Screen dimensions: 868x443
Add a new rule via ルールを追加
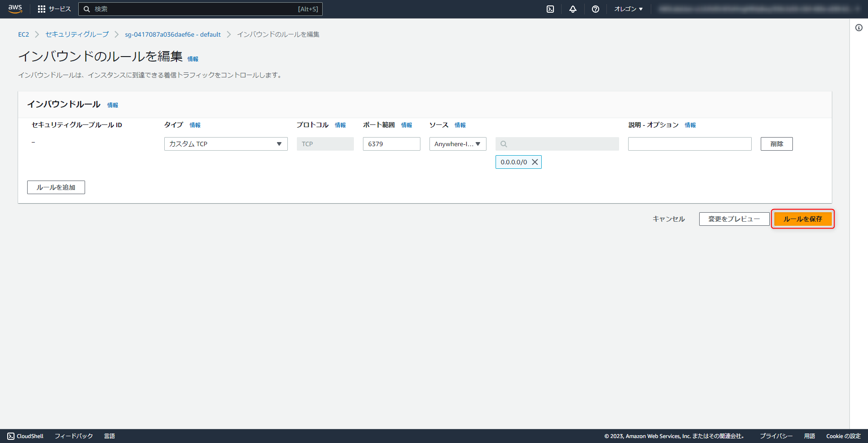[56, 187]
